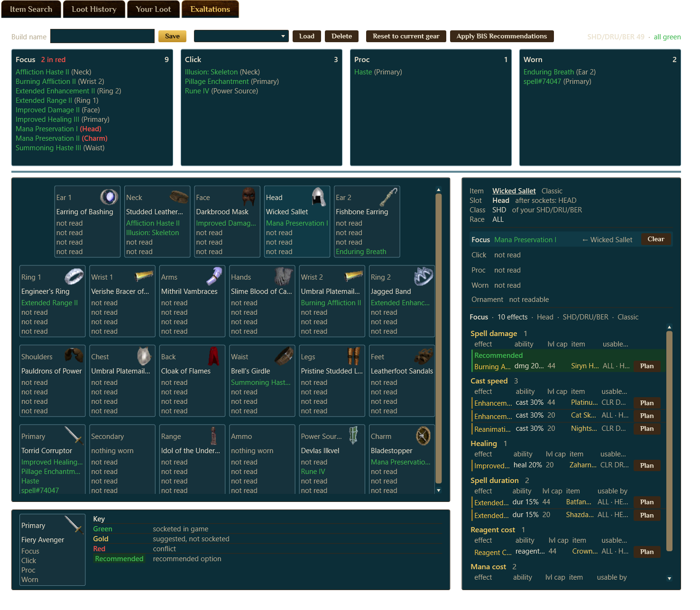Click Apply BIS Recommendations
700x610 pixels.
(x=502, y=36)
